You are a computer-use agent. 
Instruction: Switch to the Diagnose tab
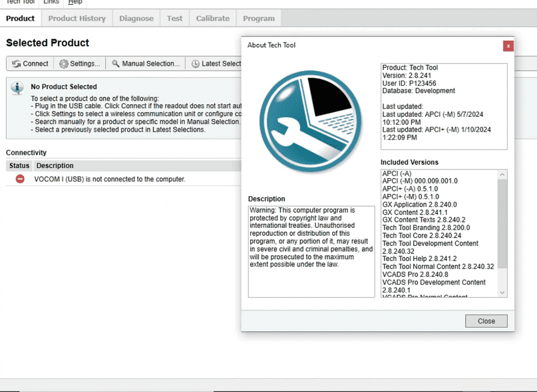(136, 18)
